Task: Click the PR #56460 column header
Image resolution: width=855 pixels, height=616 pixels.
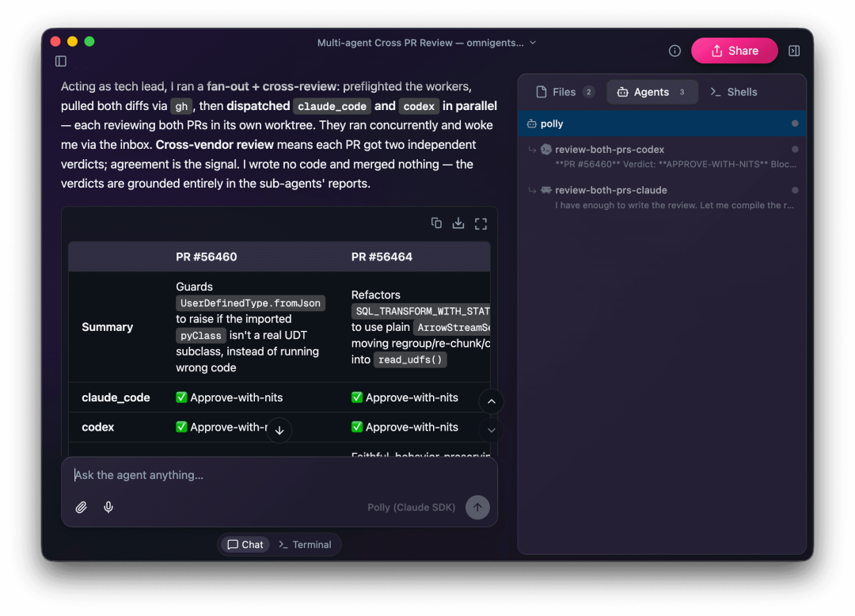Action: click(x=206, y=257)
